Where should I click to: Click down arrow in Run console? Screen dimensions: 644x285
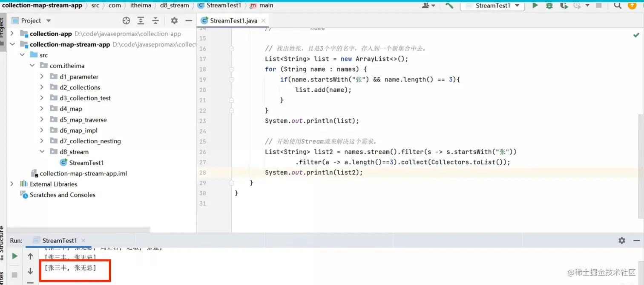pos(30,271)
